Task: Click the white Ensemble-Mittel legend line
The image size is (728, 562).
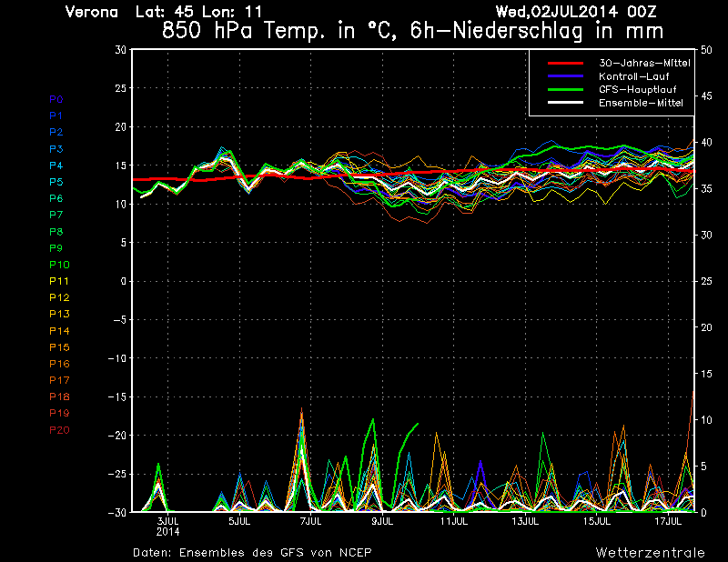Action: [565, 102]
